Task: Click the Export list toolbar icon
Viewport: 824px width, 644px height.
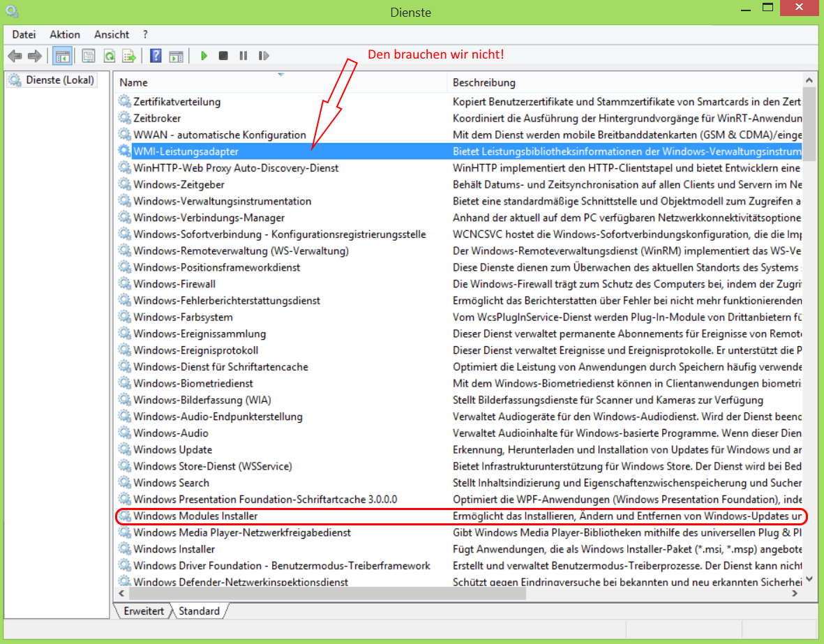Action: point(129,56)
